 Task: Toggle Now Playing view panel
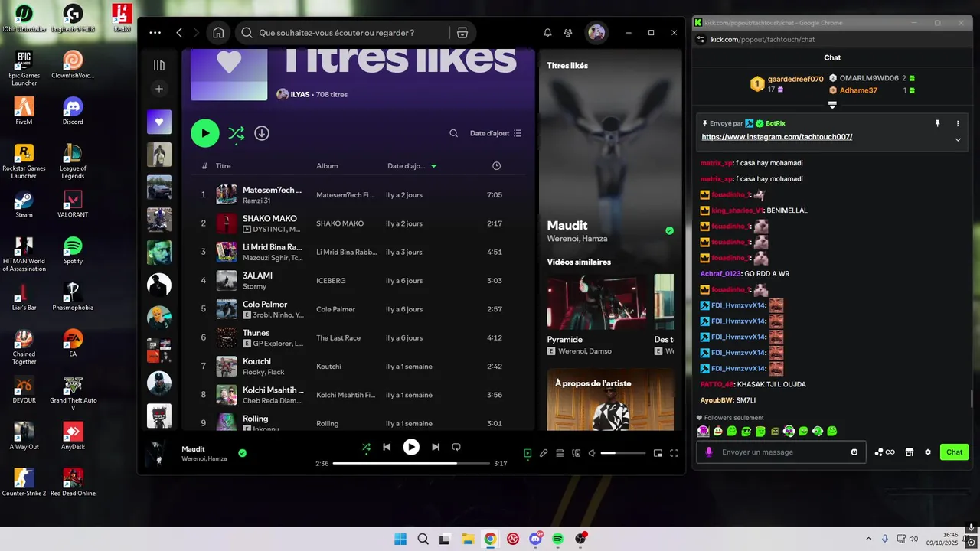click(x=528, y=453)
